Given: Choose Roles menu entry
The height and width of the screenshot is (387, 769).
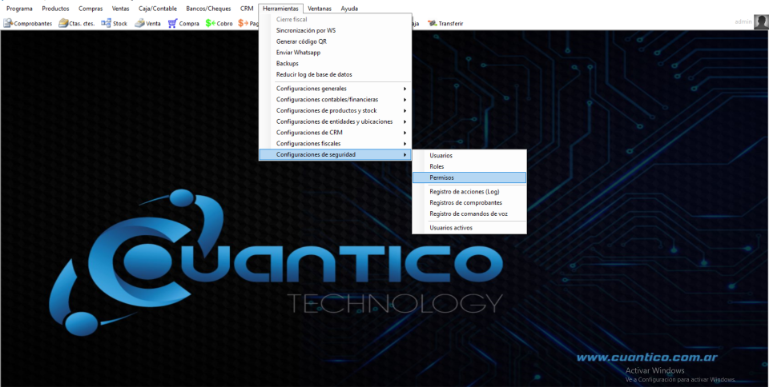Looking at the screenshot, I should (x=469, y=167).
